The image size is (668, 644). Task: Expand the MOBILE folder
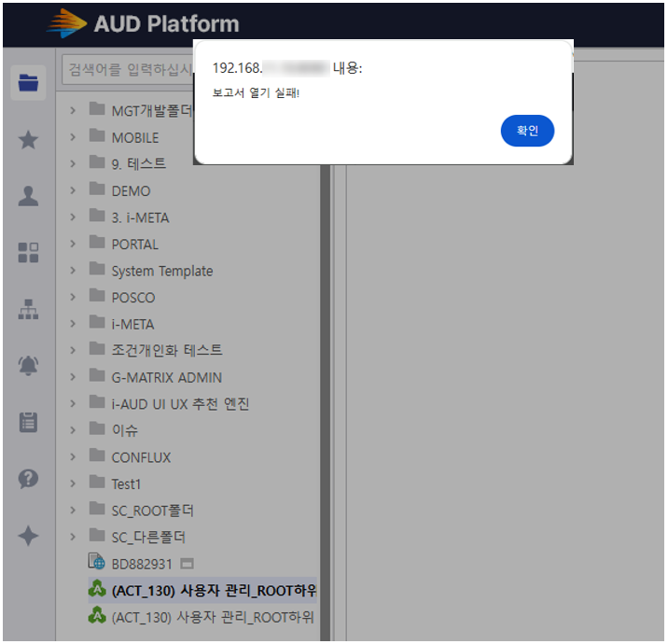pyautogui.click(x=73, y=137)
